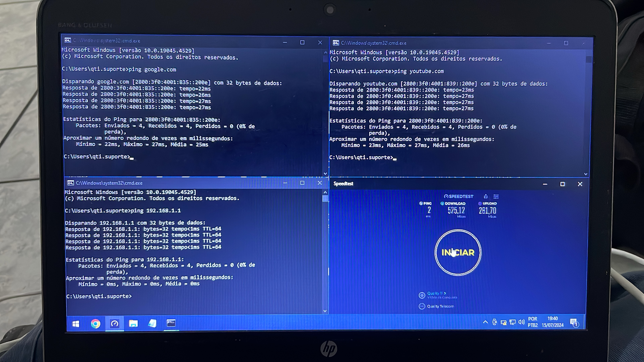Screen dimensions: 644x362
Task: Open system menu icon of youtube.com cmd window
Action: 336,43
